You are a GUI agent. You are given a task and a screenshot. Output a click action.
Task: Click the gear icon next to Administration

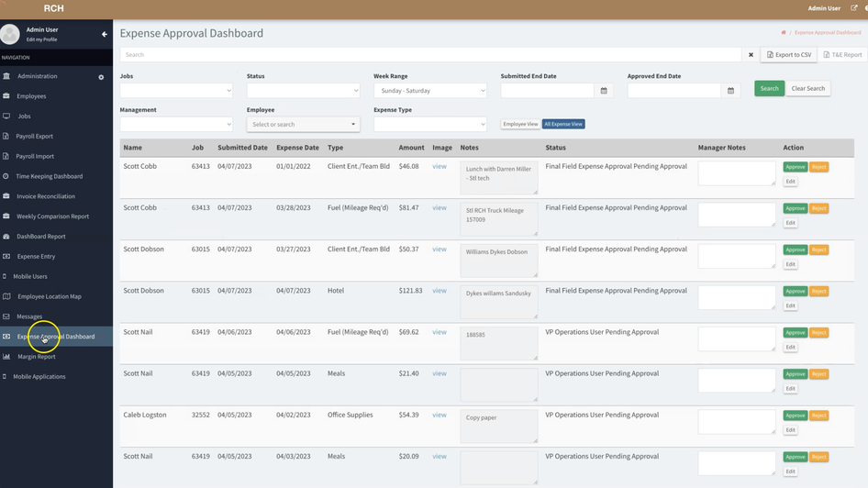point(101,77)
